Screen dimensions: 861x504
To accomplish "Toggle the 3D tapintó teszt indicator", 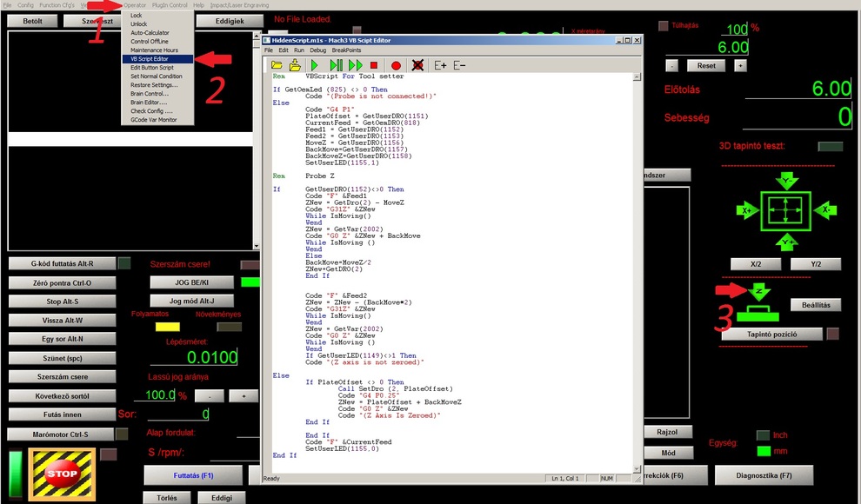I will [x=830, y=146].
